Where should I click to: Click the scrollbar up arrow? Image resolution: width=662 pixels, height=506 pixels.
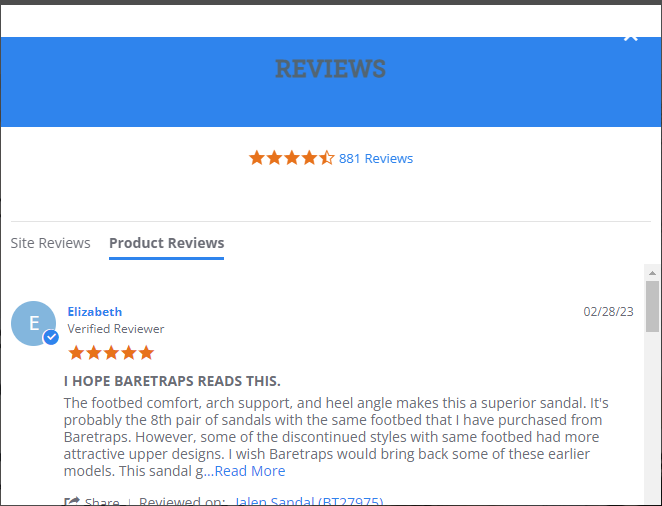pyautogui.click(x=652, y=273)
